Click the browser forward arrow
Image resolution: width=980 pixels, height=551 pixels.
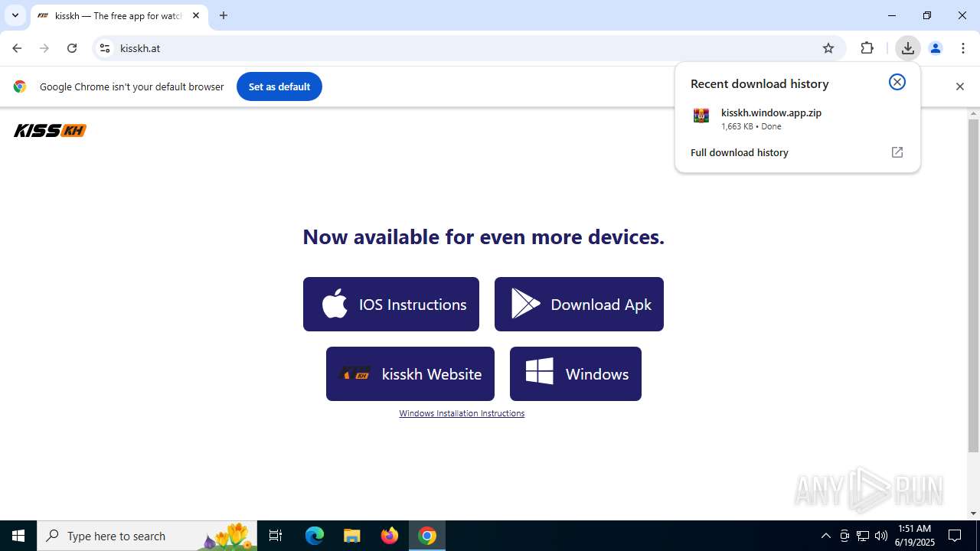44,48
